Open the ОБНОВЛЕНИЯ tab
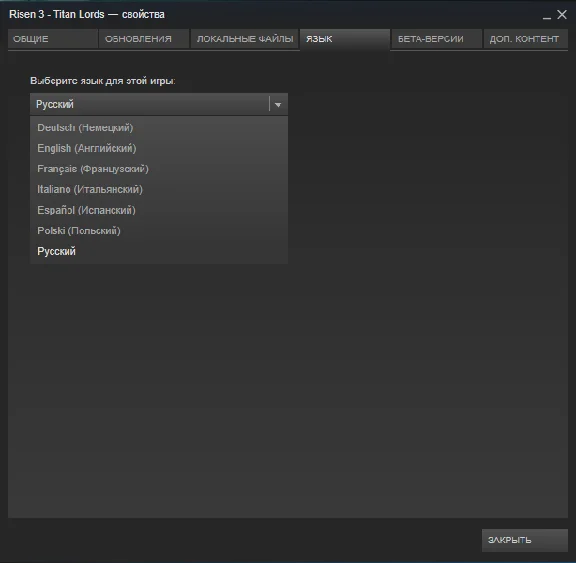Image resolution: width=576 pixels, height=563 pixels. pos(144,39)
